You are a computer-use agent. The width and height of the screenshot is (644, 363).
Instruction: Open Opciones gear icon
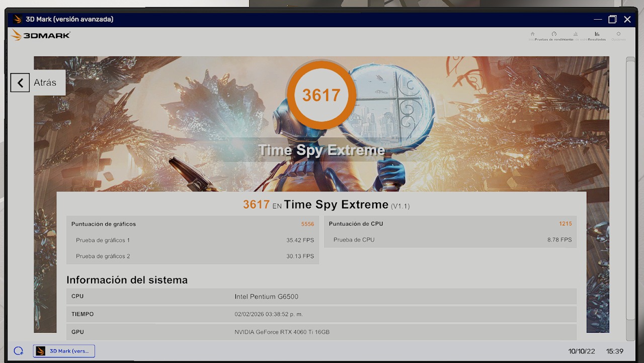[619, 35]
